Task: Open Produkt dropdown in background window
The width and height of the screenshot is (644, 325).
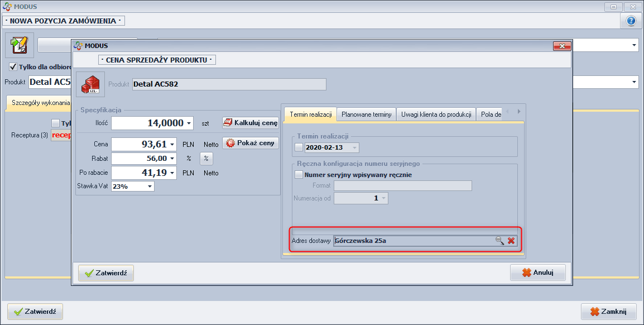Action: pos(634,82)
